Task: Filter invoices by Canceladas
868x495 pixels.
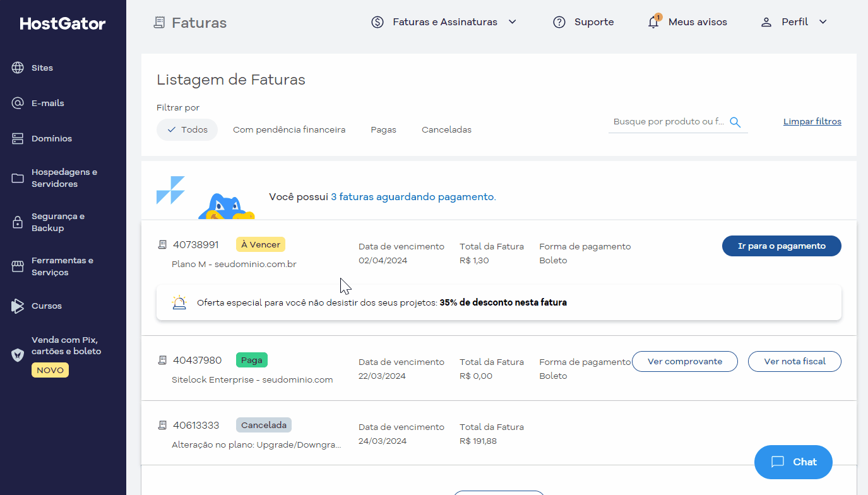Action: click(x=446, y=129)
